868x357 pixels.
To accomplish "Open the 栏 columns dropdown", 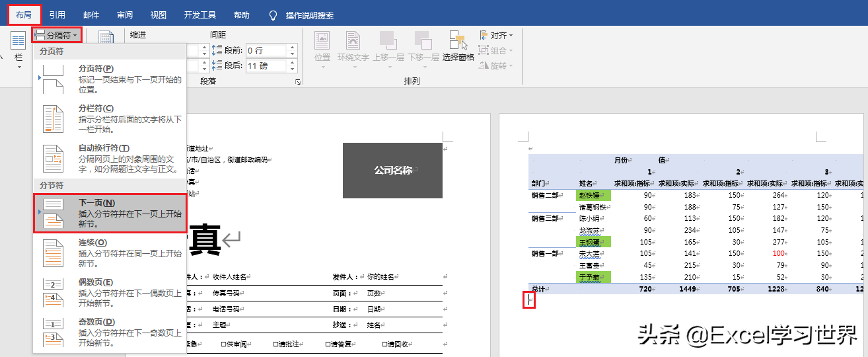I will pyautogui.click(x=18, y=50).
